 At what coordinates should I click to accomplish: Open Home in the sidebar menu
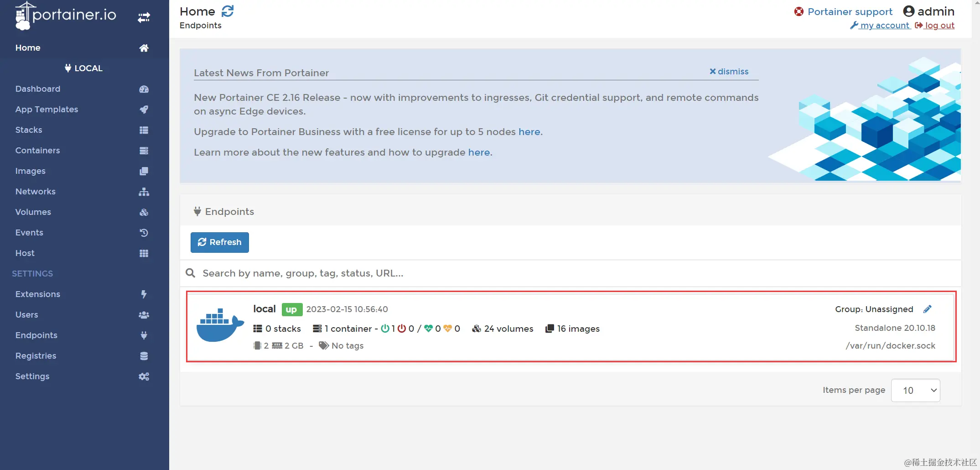click(28, 48)
